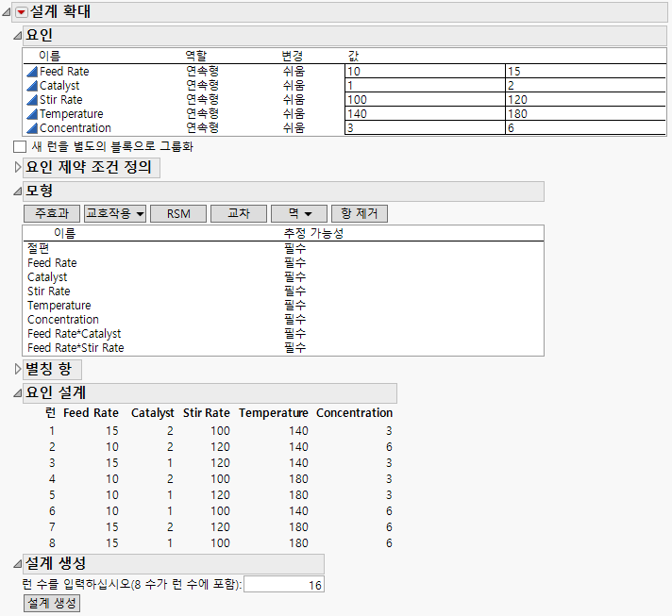This screenshot has width=672, height=616.
Task: Click the continuous factor icon beside Temperature
Action: coord(32,114)
